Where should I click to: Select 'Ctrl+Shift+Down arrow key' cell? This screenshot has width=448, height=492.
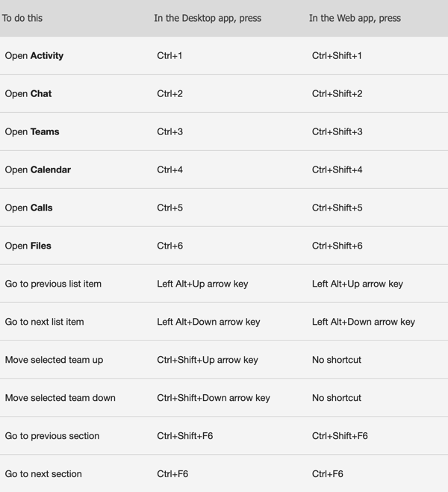[214, 398]
